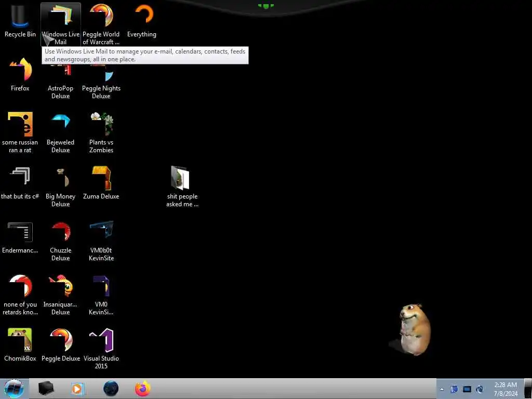Click the Bejeweled Deluxe desktop icon
The width and height of the screenshot is (532, 399).
click(60, 132)
